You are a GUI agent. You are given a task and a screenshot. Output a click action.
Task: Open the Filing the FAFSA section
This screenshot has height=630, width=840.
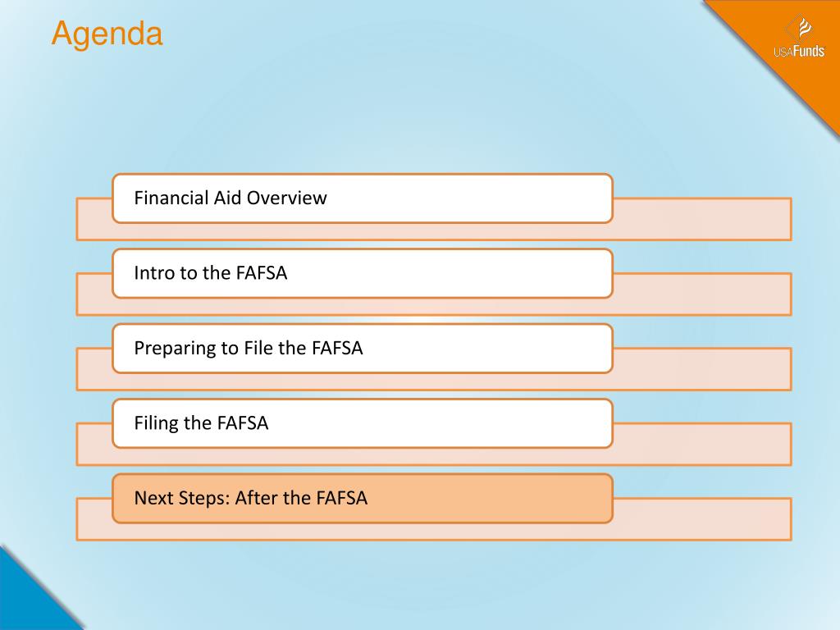(x=362, y=423)
